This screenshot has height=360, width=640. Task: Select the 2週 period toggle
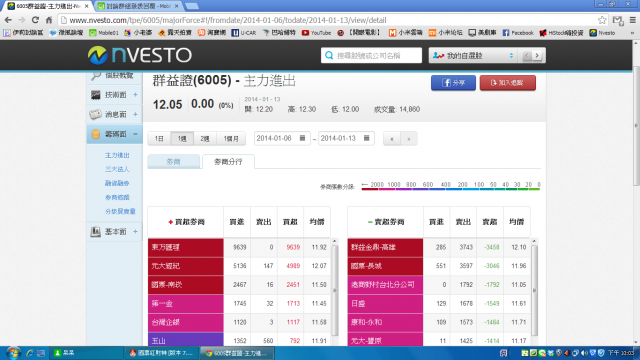[205, 139]
